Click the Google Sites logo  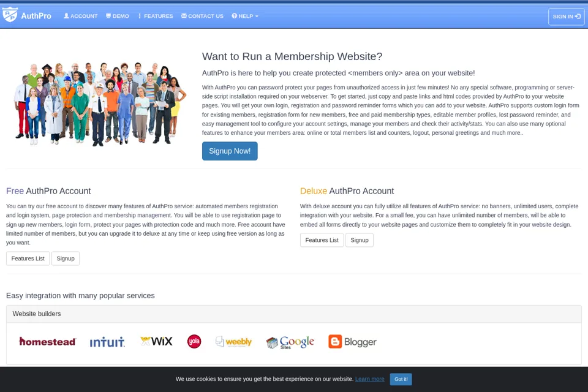point(290,342)
